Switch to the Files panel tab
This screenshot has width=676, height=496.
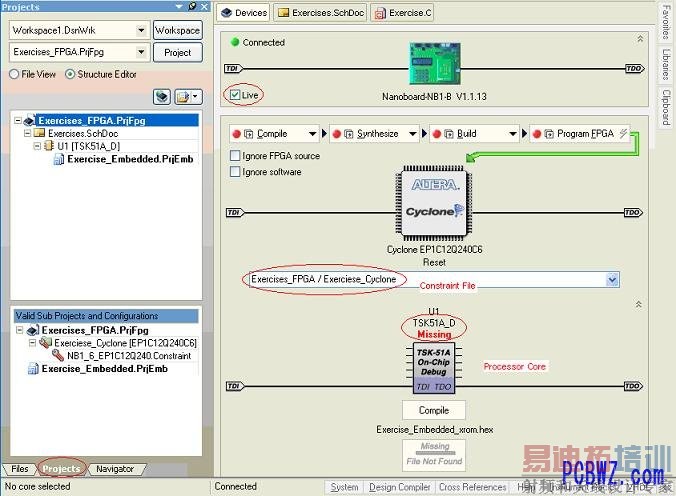19,469
